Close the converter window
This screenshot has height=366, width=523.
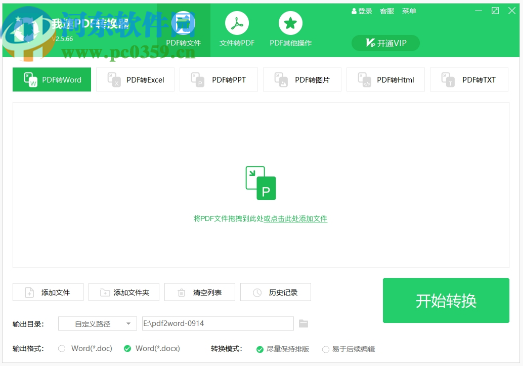point(512,11)
